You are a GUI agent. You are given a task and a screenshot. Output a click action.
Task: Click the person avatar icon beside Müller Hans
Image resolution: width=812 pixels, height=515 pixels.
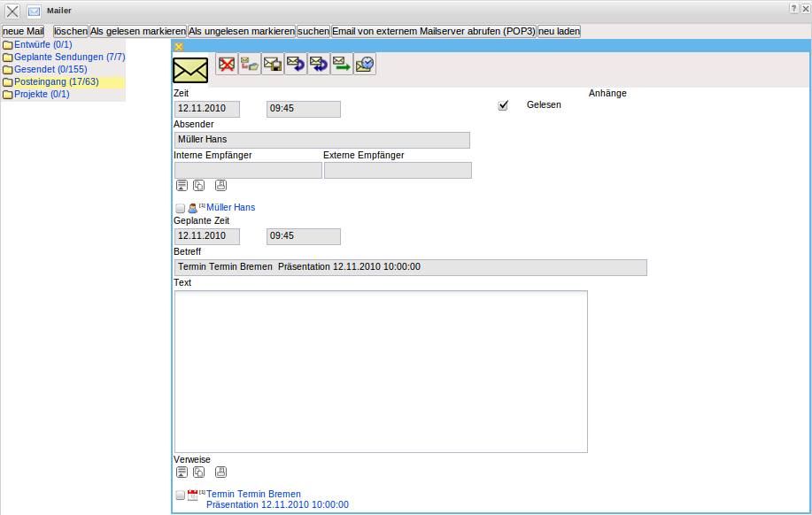pos(192,208)
